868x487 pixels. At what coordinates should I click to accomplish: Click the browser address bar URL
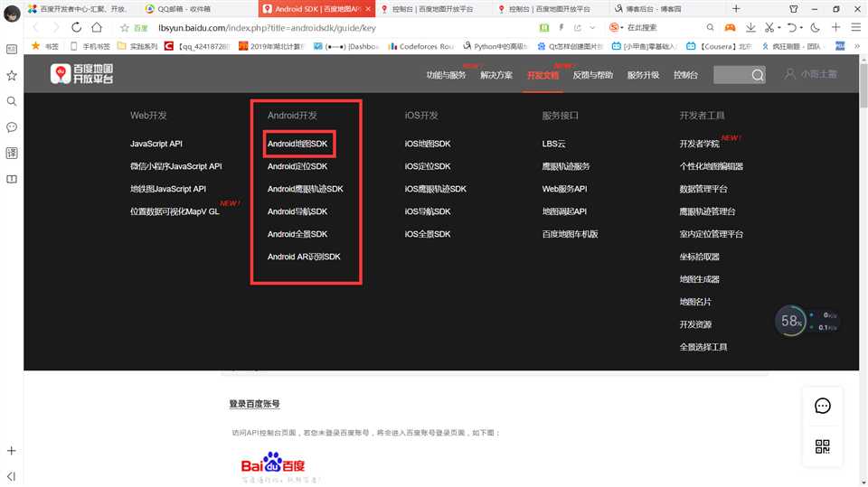(x=267, y=28)
